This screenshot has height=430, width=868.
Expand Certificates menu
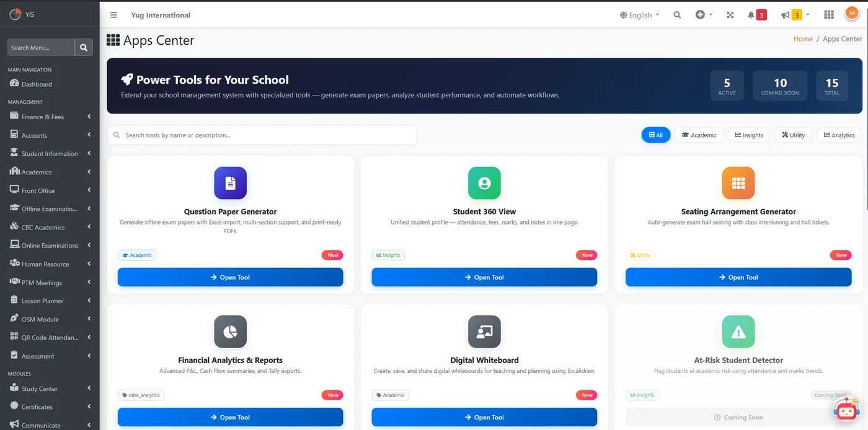click(50, 407)
